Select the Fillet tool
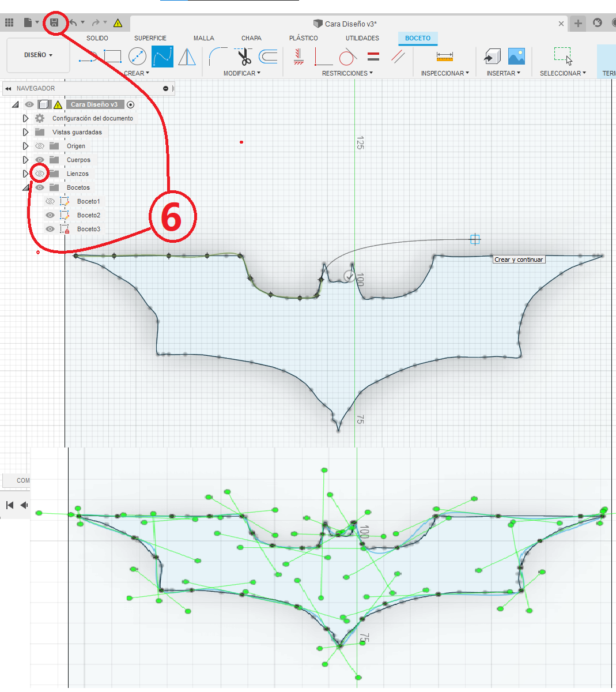 tap(218, 57)
